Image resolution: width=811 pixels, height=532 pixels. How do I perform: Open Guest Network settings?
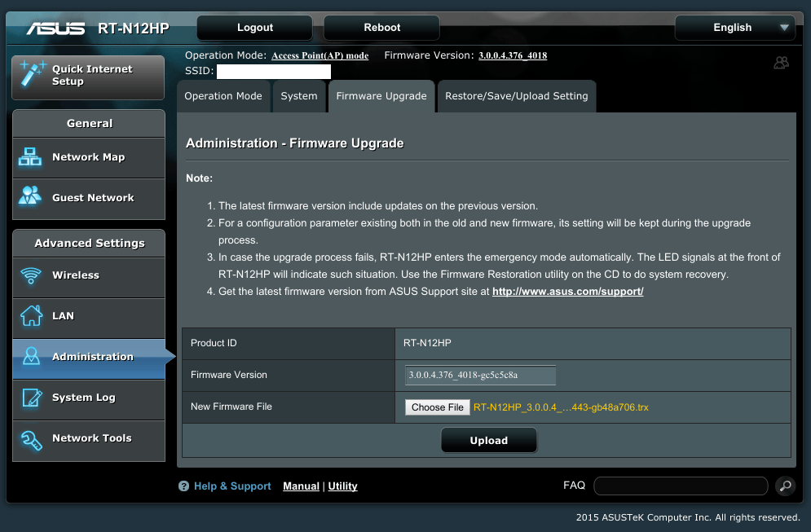(x=89, y=199)
